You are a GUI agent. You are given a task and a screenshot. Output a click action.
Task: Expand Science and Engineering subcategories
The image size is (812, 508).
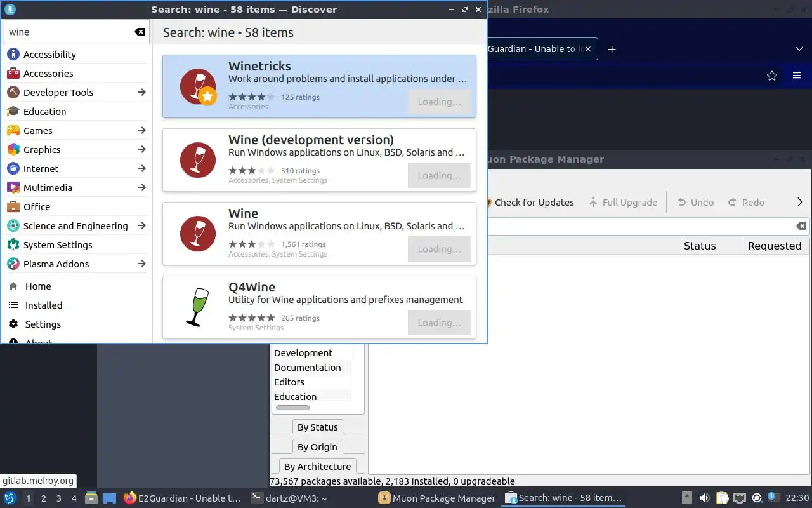click(x=141, y=225)
